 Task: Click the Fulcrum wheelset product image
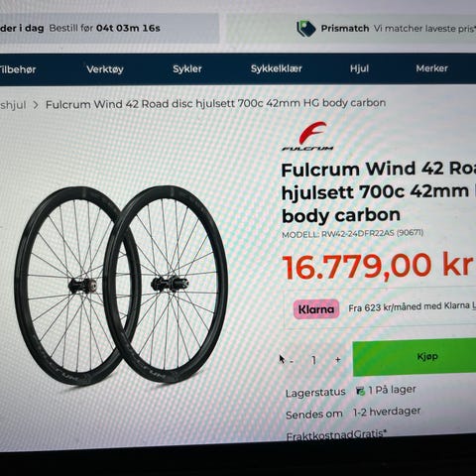pos(121,286)
